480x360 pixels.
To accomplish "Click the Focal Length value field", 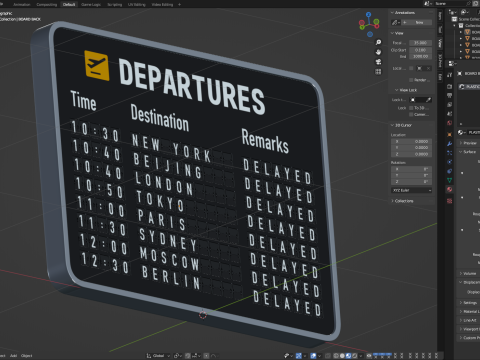I will [420, 43].
